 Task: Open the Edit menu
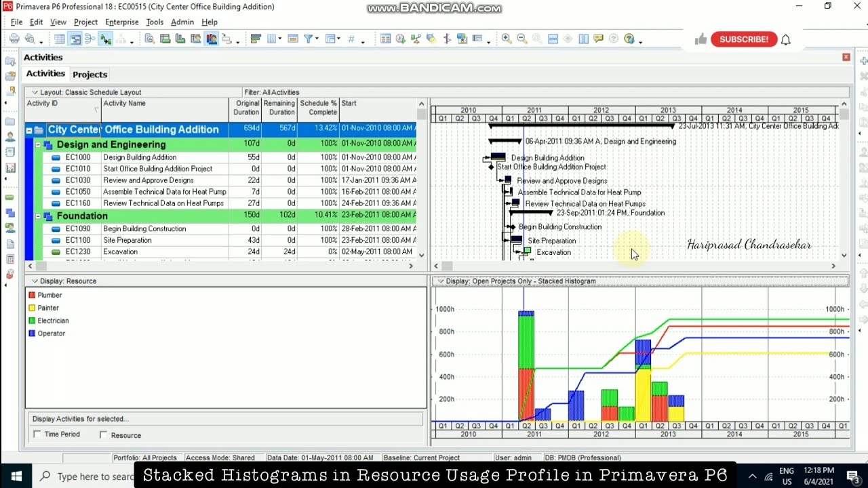37,22
